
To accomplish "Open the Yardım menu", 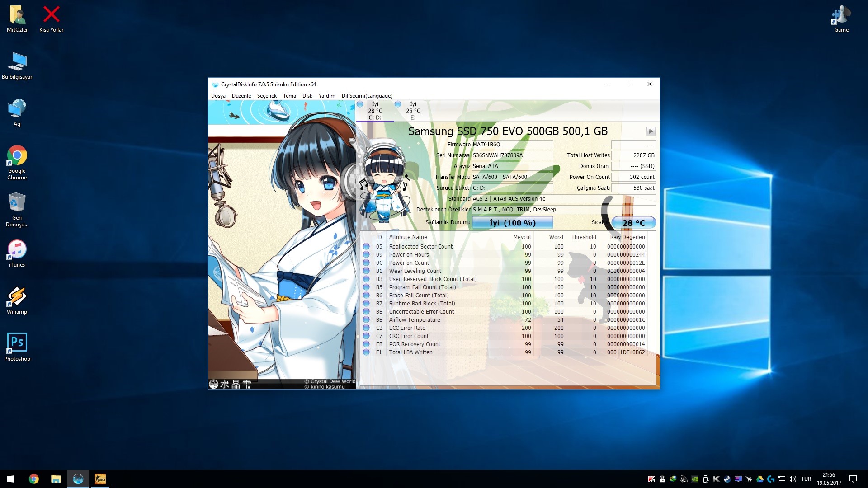I will coord(327,96).
